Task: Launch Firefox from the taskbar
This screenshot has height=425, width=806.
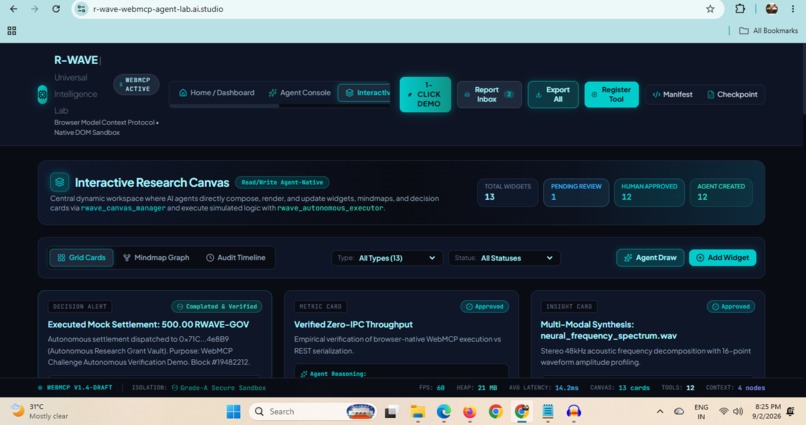Action: pyautogui.click(x=469, y=412)
